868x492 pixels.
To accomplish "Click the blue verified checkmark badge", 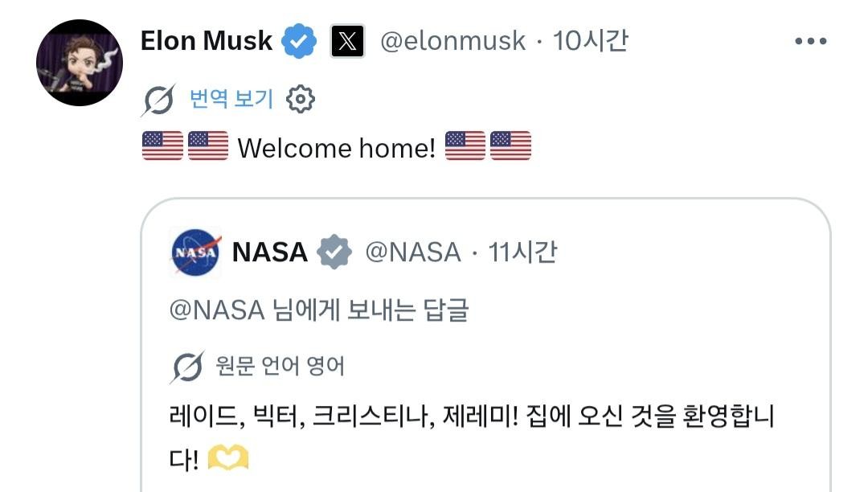I will tap(299, 41).
